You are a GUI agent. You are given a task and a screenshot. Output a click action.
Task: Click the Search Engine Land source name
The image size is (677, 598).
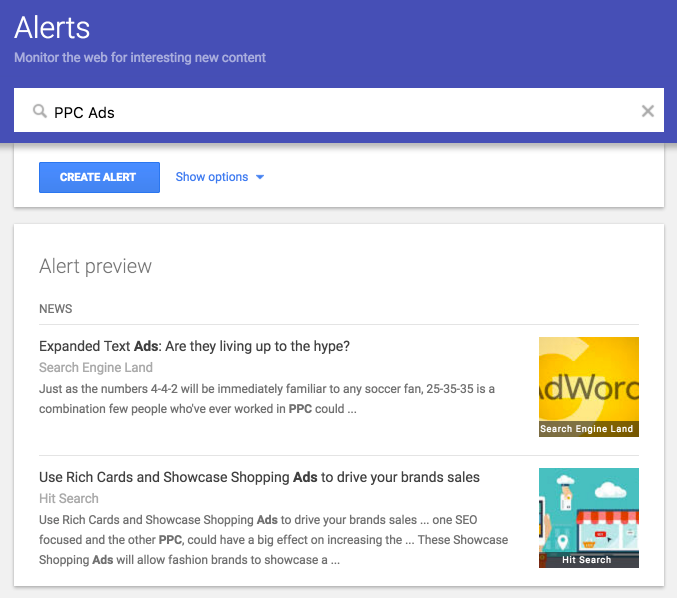[96, 367]
